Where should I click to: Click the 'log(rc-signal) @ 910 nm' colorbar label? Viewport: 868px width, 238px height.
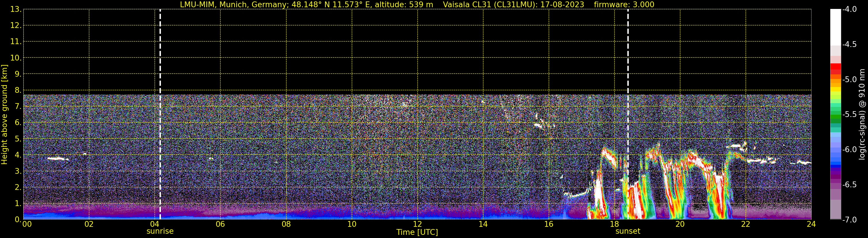tap(862, 114)
